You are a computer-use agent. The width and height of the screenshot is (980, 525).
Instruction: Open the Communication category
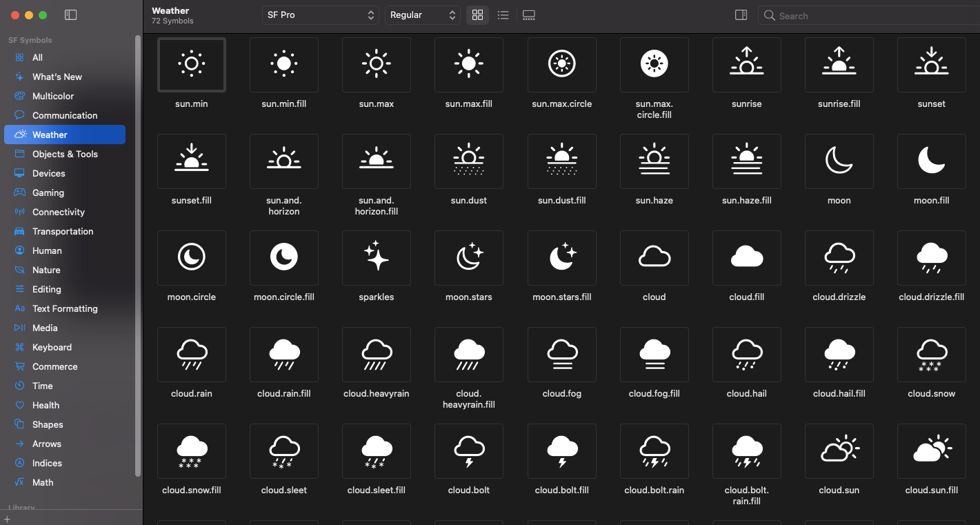tap(65, 115)
